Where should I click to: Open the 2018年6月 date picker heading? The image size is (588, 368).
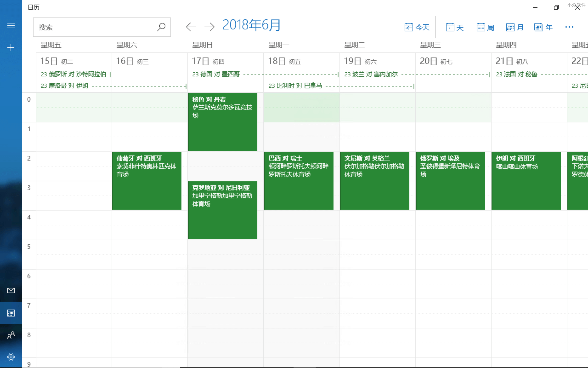251,25
